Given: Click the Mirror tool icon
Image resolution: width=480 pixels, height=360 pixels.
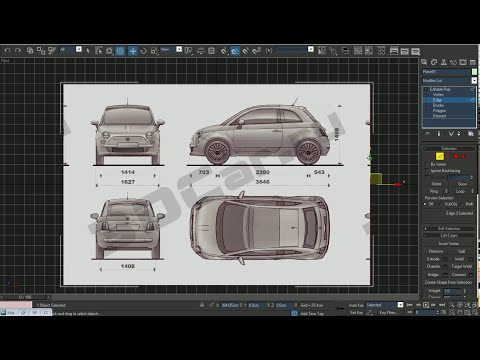Looking at the screenshot, I should point(322,51).
